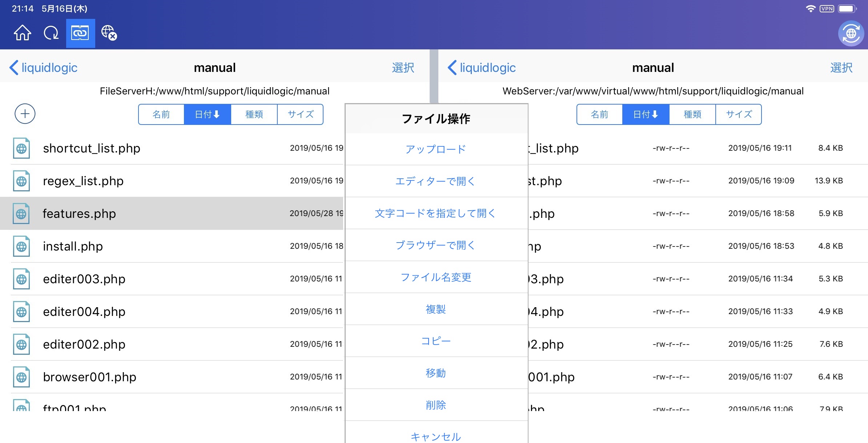Click the sync globe icon at top right
868x443 pixels.
pos(851,33)
